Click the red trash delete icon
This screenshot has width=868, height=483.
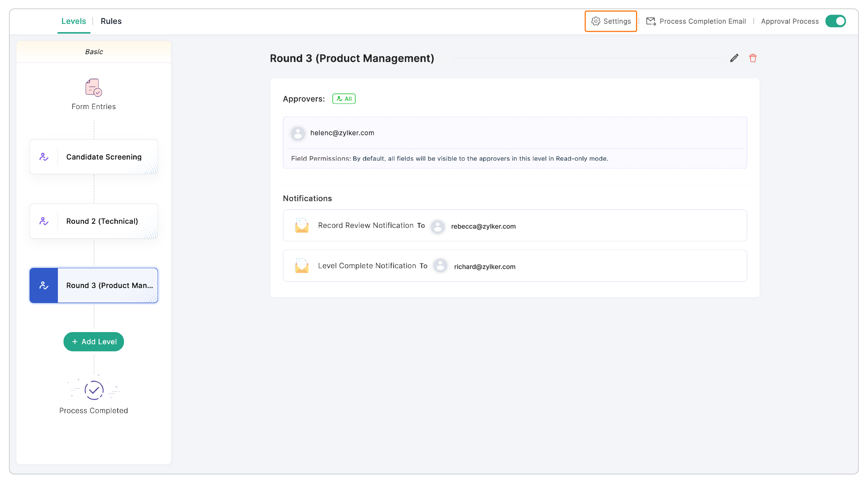click(753, 58)
